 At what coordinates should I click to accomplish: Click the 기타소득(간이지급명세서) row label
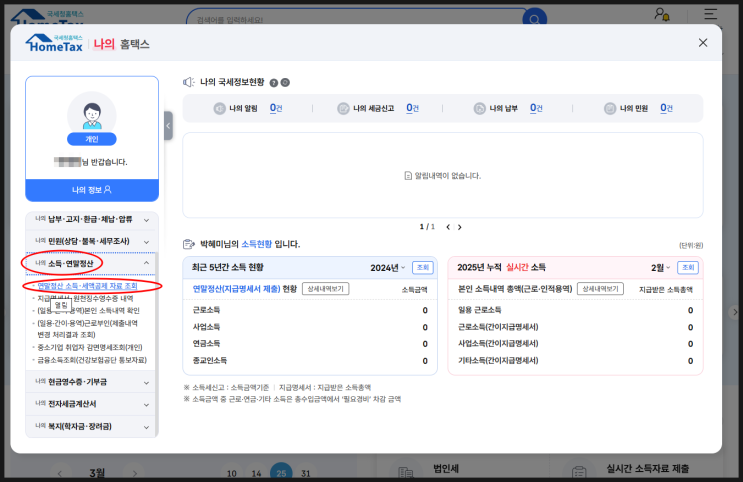point(498,361)
